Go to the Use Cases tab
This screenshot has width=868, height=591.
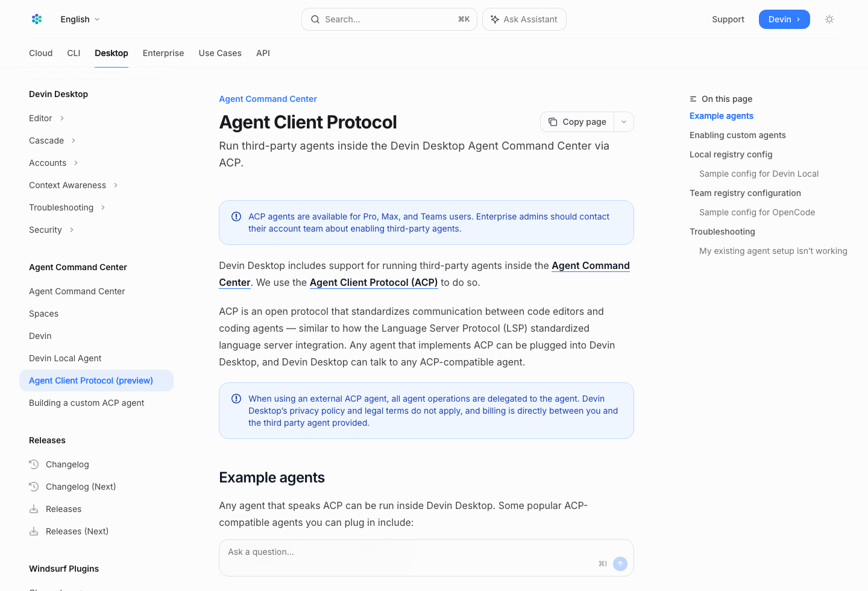[220, 53]
